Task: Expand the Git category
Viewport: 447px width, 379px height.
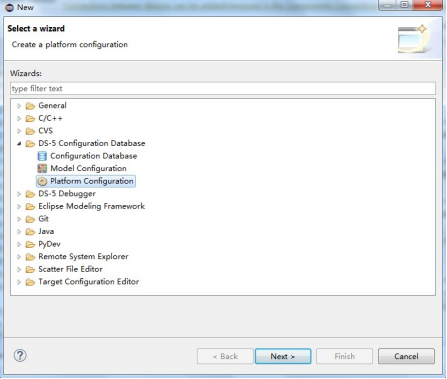Action: 19,219
